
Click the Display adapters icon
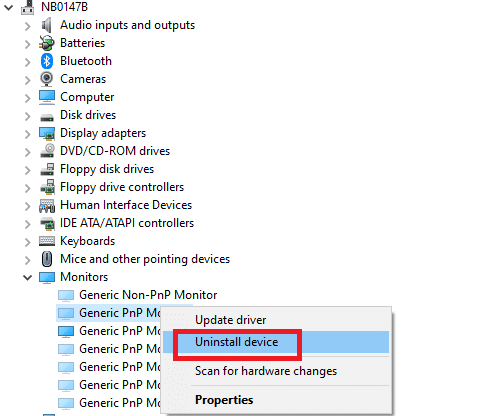[47, 133]
